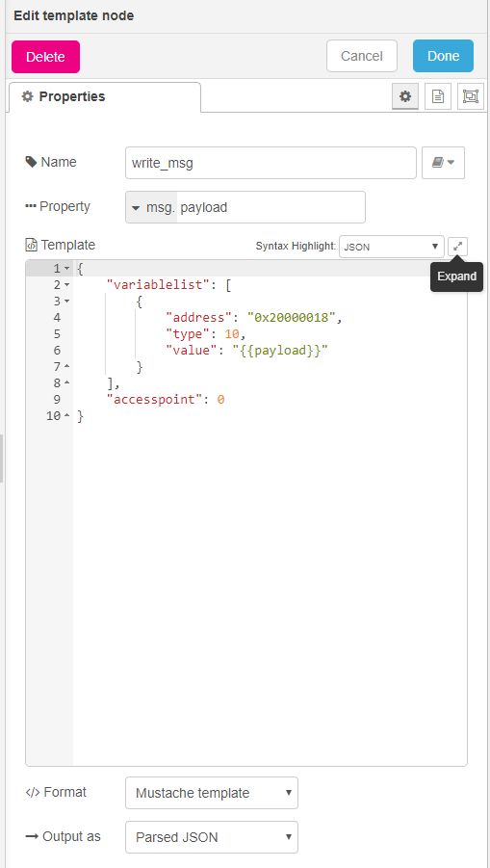Open node description document icon
The image size is (490, 868).
[438, 96]
